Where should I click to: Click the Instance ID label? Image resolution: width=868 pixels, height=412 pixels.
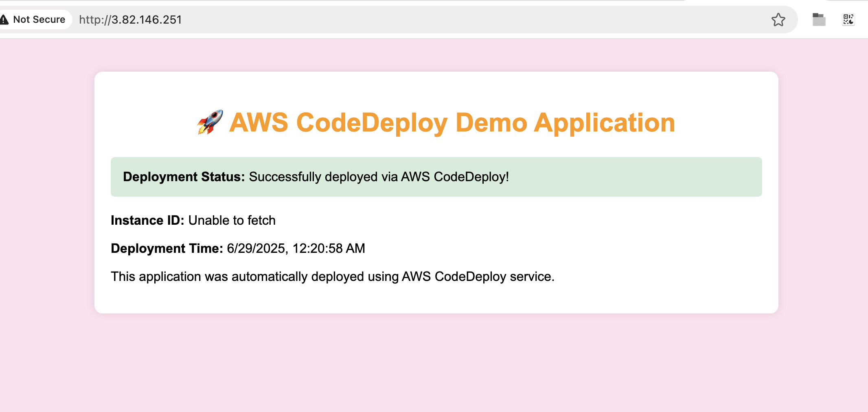147,220
